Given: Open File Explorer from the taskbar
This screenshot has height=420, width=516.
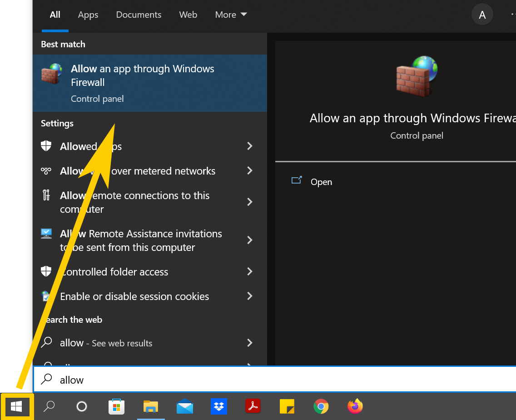Looking at the screenshot, I should point(150,406).
